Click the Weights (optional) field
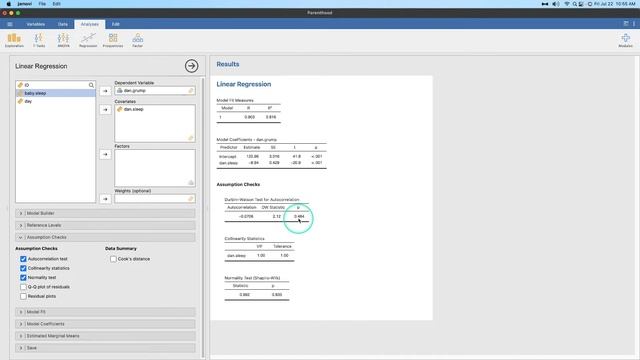 [155, 199]
